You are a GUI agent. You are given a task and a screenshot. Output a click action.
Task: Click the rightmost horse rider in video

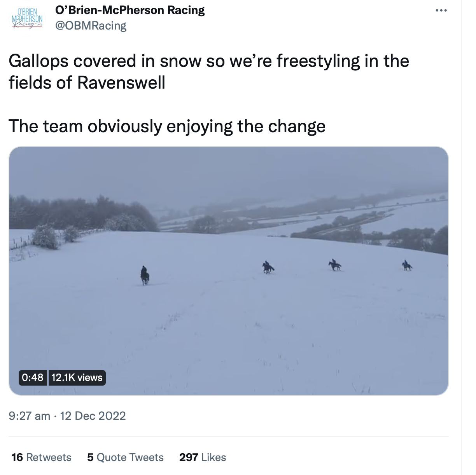pyautogui.click(x=407, y=265)
